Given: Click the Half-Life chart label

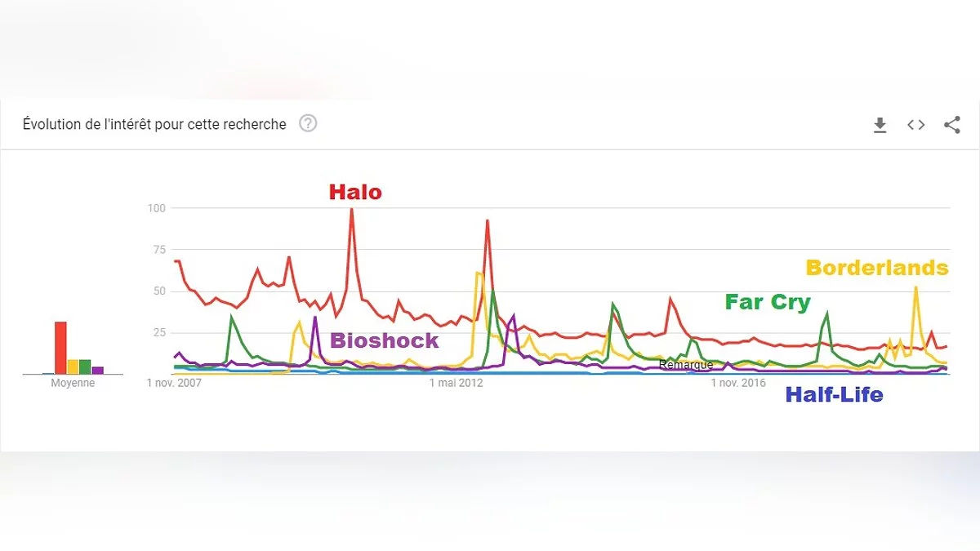Looking at the screenshot, I should tap(834, 395).
